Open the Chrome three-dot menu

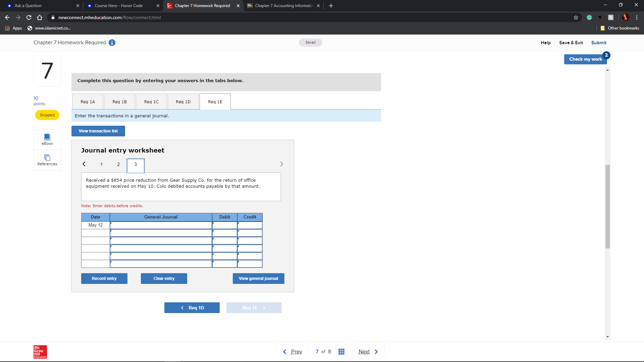pos(637,17)
